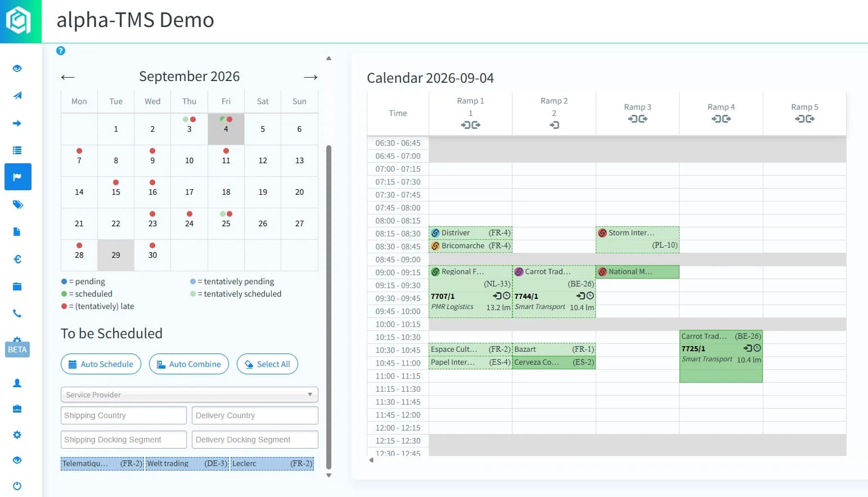Click the Delivery Country field
This screenshot has width=868, height=497.
click(x=255, y=415)
